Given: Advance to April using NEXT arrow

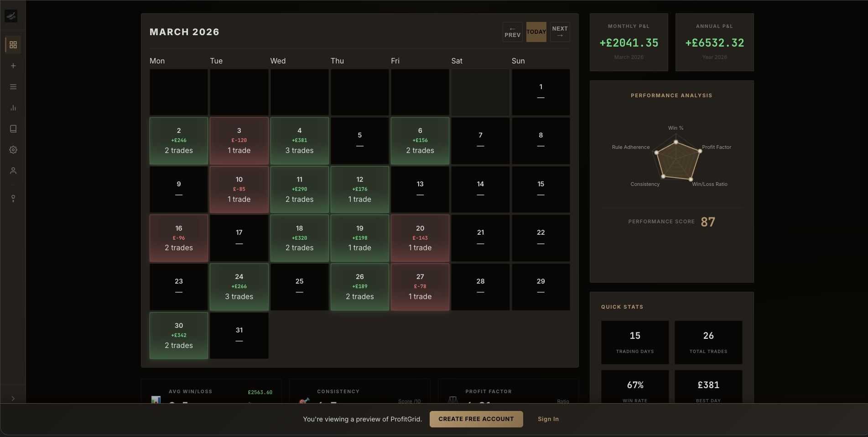Looking at the screenshot, I should [x=560, y=32].
